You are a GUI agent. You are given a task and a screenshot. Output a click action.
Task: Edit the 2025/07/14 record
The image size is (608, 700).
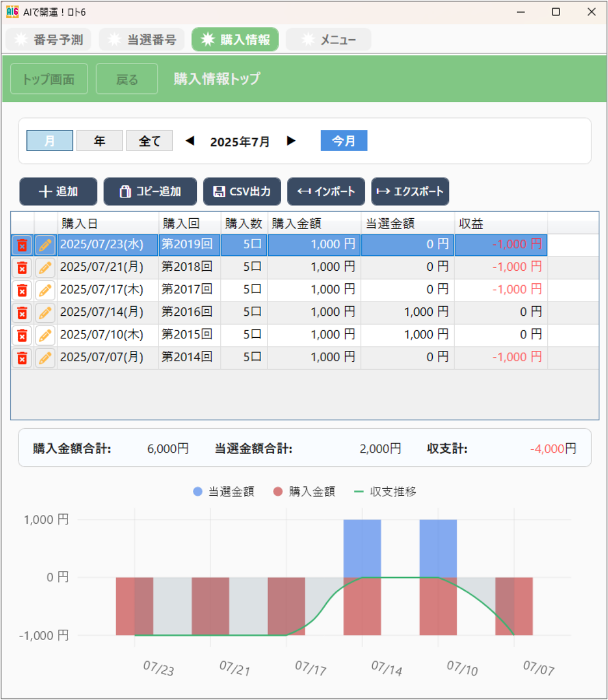click(45, 313)
